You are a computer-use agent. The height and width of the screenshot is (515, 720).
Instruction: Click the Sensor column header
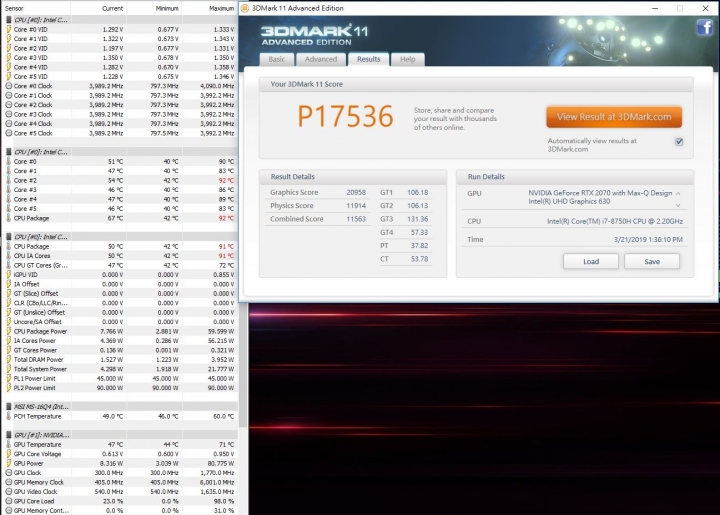[x=36, y=8]
